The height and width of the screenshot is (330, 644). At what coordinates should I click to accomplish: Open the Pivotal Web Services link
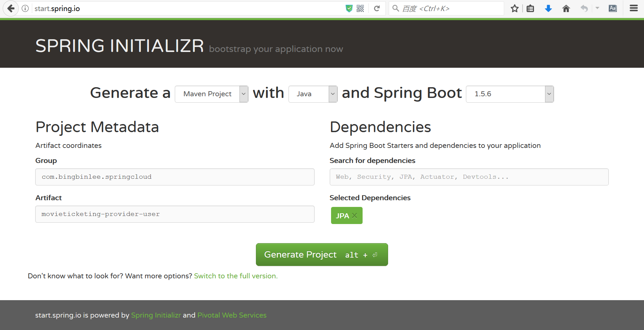[232, 315]
